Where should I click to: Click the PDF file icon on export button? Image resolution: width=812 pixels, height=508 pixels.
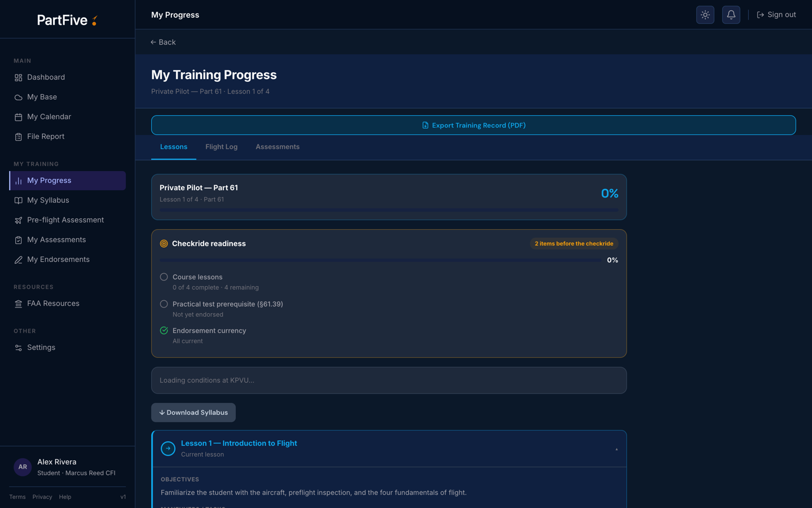click(426, 125)
